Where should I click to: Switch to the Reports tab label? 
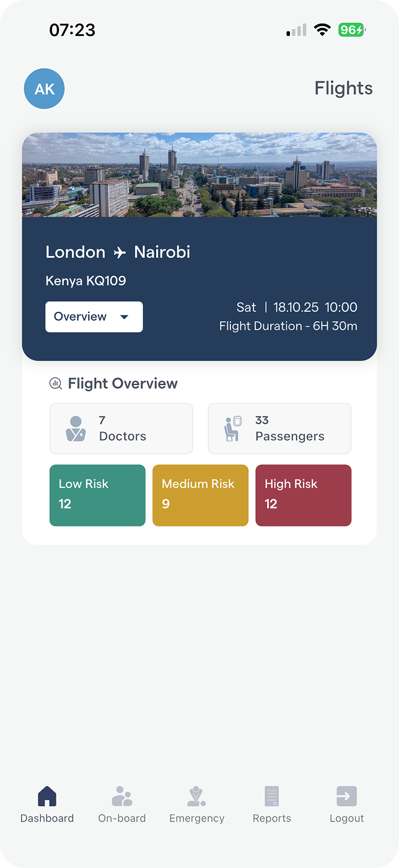(271, 818)
